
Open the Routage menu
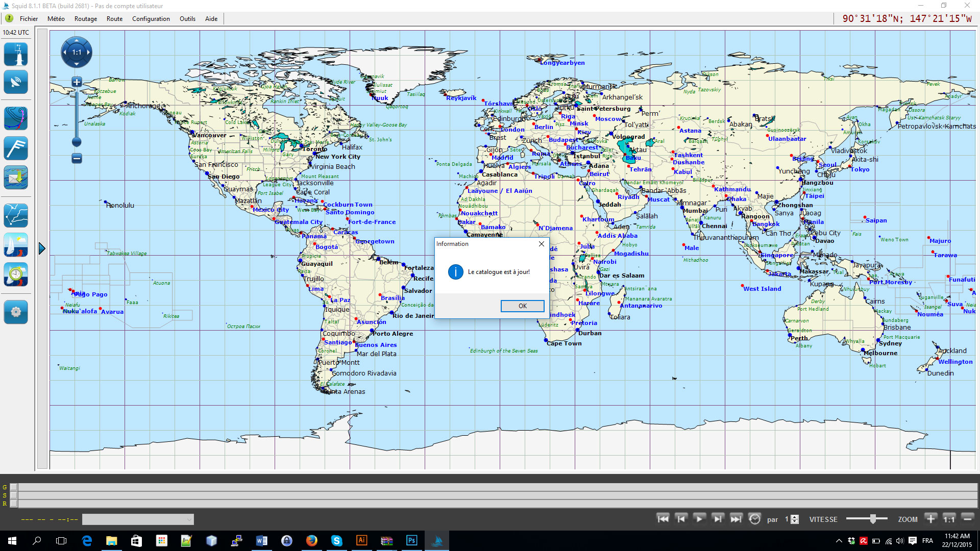tap(86, 19)
